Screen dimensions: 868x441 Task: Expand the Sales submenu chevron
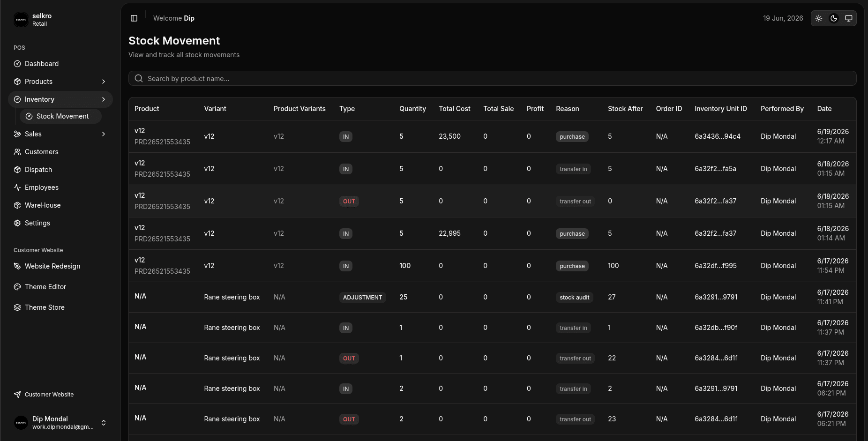(x=104, y=134)
